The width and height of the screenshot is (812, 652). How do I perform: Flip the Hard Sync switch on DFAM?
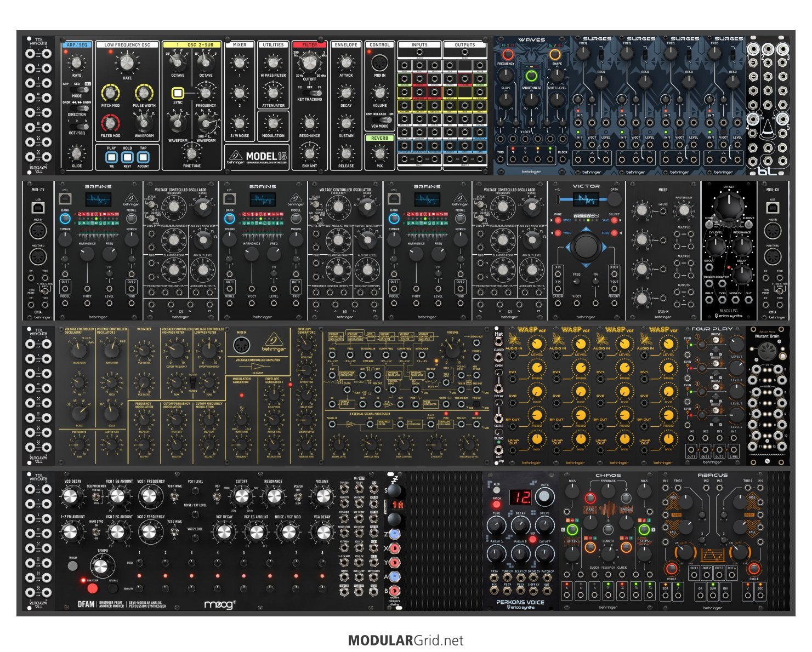(97, 530)
